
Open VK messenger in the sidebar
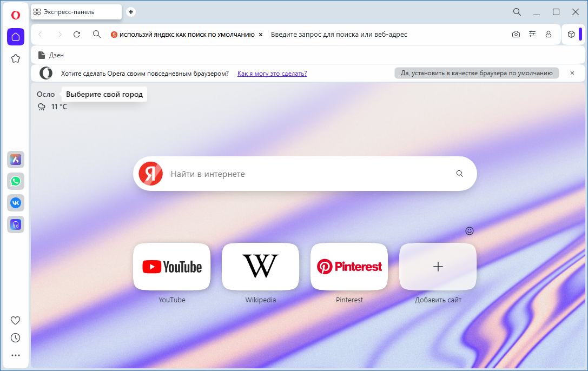[x=15, y=203]
